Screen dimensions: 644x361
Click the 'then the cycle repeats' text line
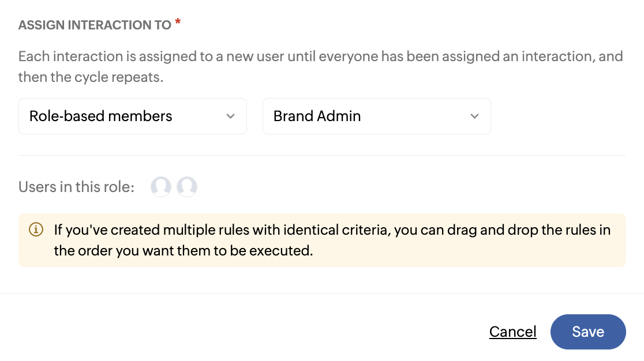click(x=91, y=77)
